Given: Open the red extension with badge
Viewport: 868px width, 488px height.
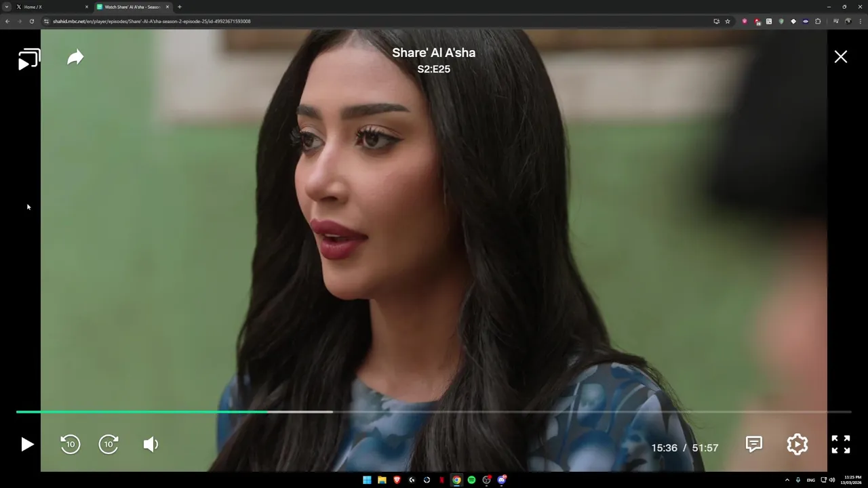Looking at the screenshot, I should [757, 21].
